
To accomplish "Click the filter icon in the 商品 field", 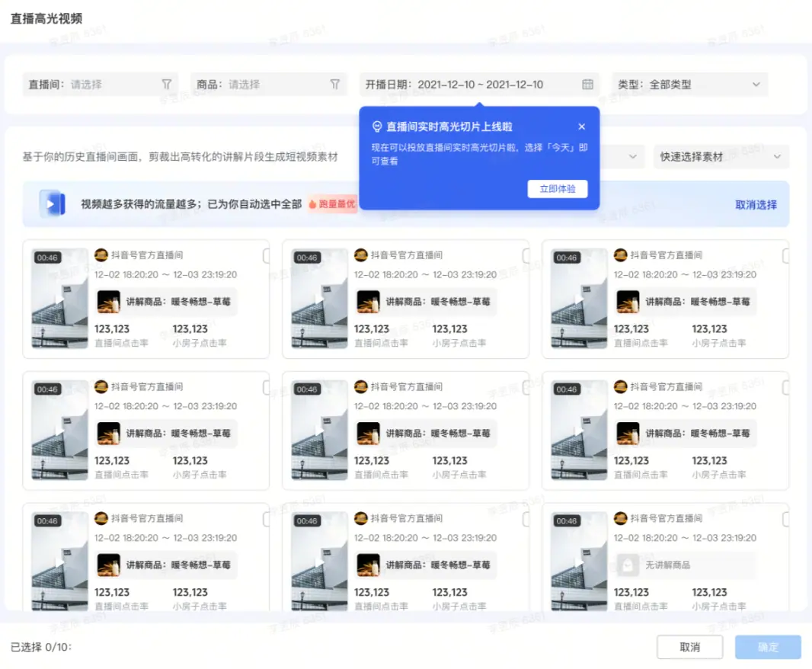I will (x=335, y=84).
